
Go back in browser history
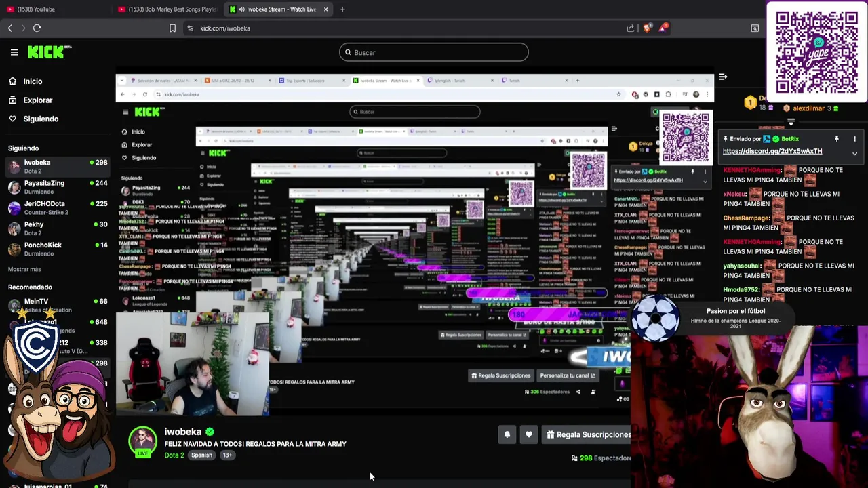coord(10,28)
